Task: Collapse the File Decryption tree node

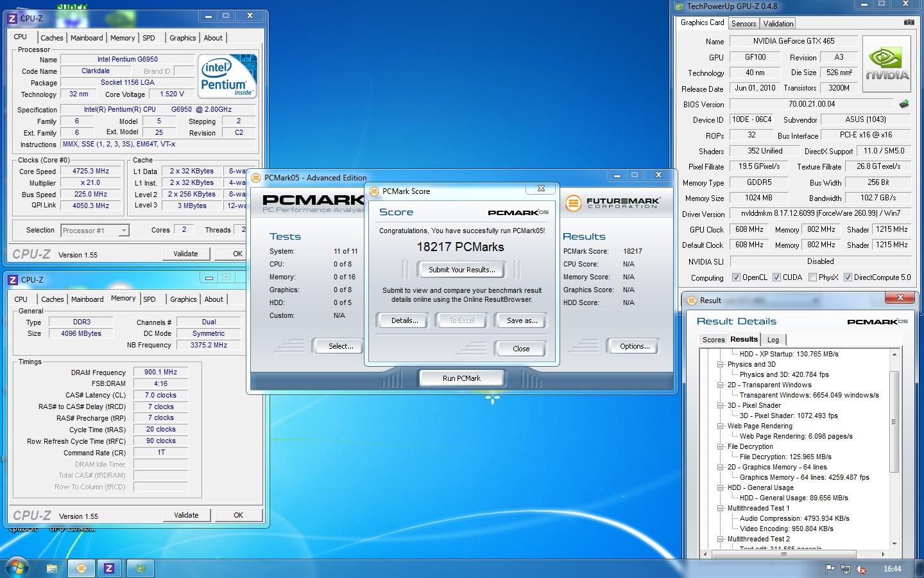Action: click(720, 446)
